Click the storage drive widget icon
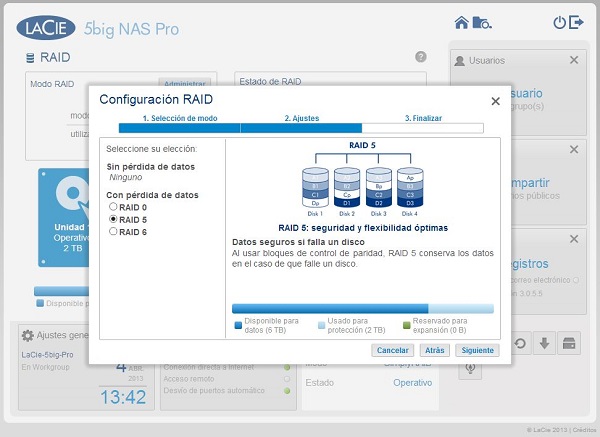This screenshot has height=437, width=600. coord(569,343)
